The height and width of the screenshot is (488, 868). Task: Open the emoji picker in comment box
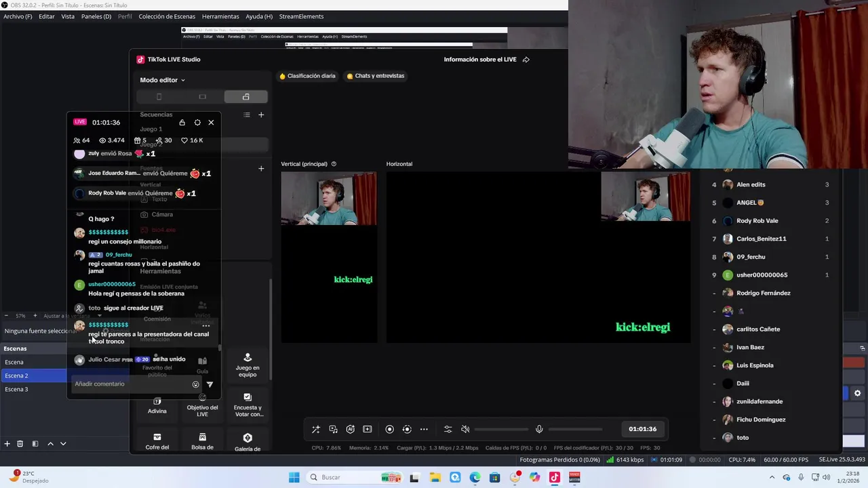196,384
